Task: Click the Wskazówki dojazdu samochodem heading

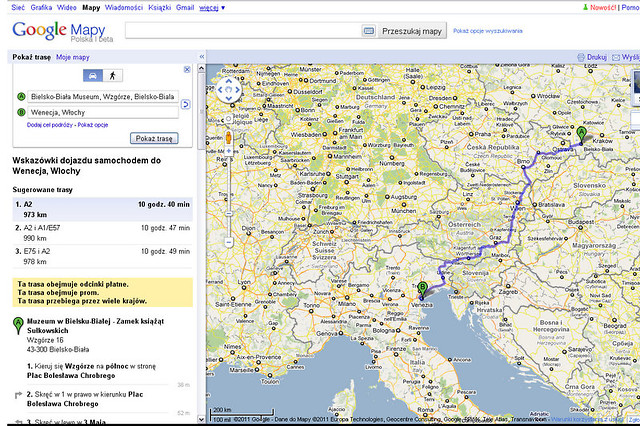Action: 87,166
